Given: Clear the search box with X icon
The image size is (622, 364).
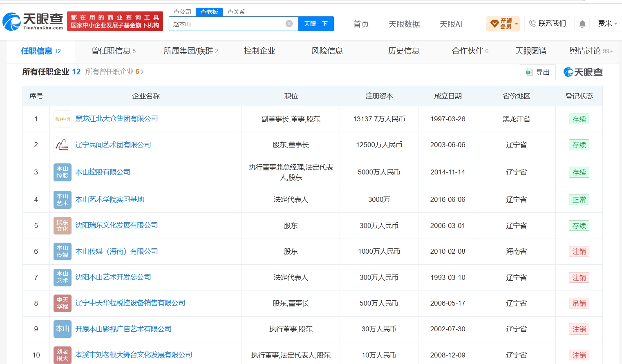Looking at the screenshot, I should coord(289,24).
